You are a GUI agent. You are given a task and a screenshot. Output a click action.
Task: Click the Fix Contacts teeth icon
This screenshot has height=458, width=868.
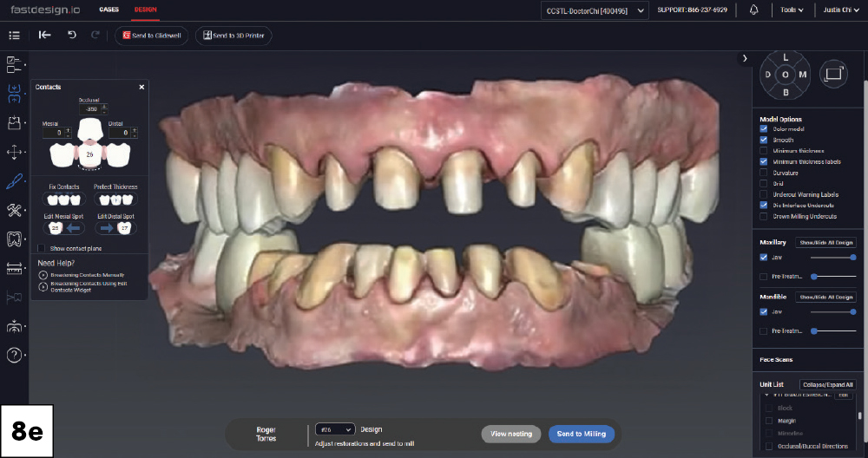63,200
